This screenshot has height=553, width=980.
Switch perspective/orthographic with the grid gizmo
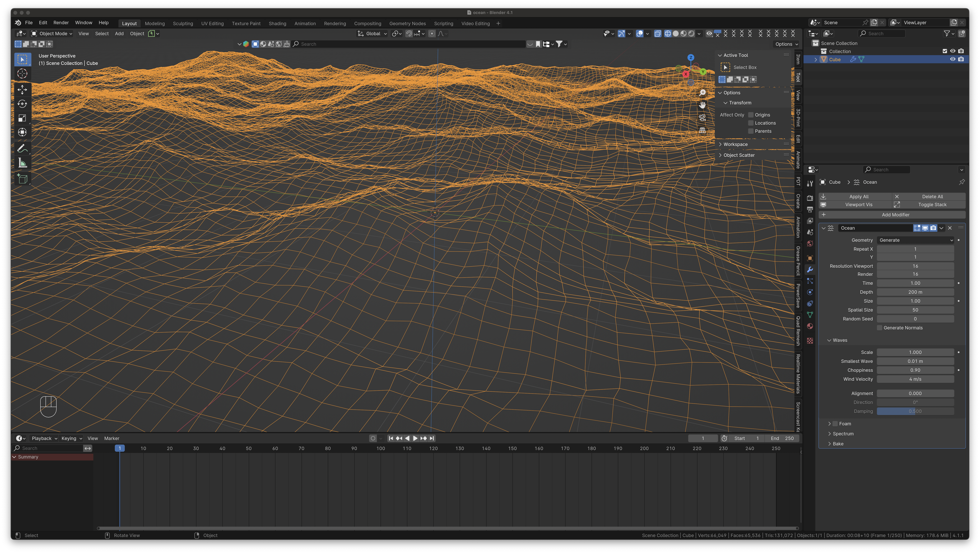tap(702, 130)
